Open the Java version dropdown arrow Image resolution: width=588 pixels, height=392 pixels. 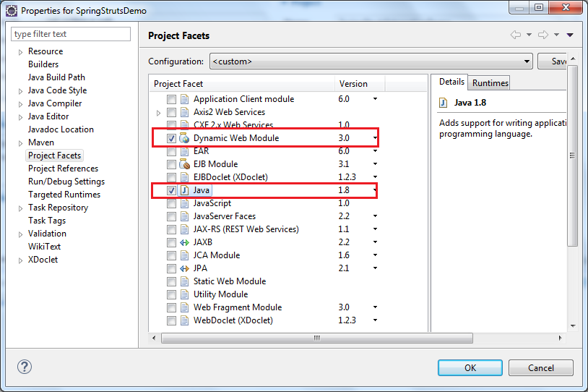(x=375, y=190)
